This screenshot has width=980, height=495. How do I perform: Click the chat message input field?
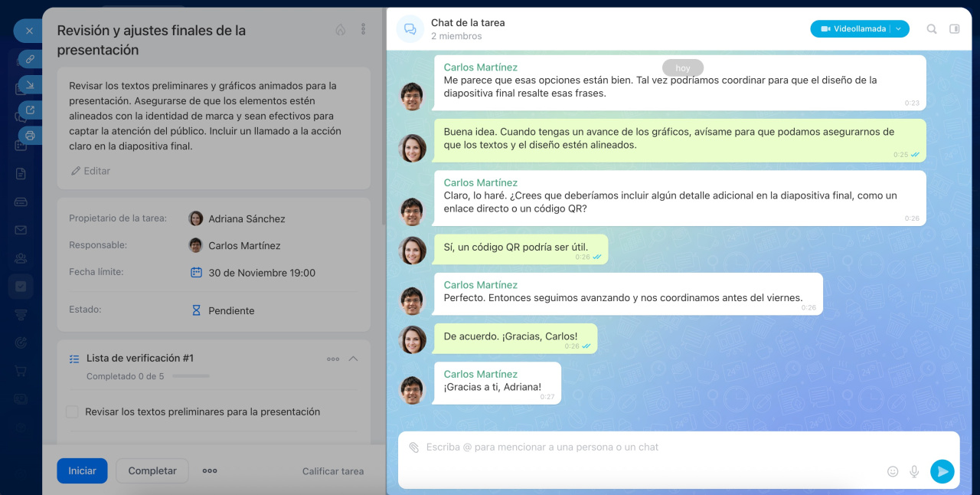tap(651, 447)
